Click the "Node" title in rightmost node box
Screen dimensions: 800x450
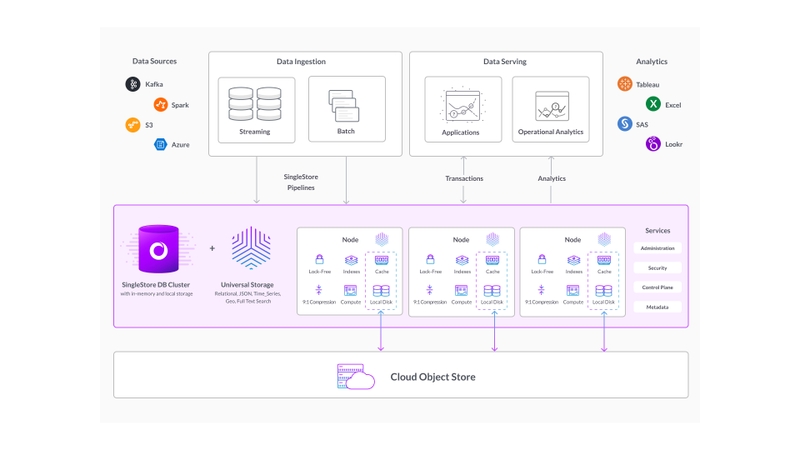pos(572,239)
